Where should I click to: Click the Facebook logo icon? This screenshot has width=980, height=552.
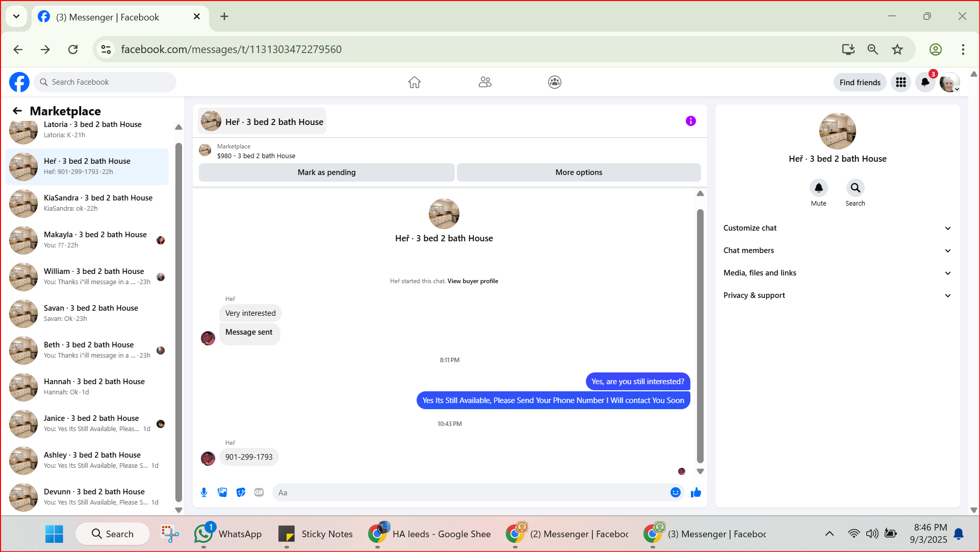point(19,82)
